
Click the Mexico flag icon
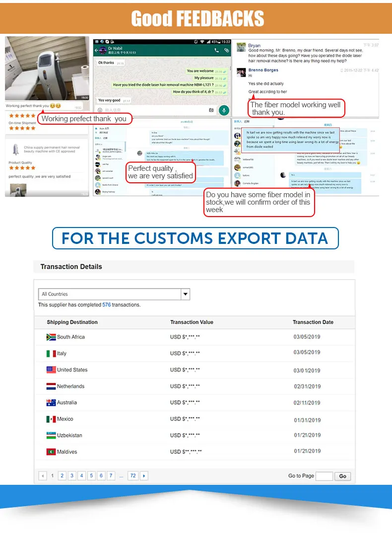coord(51,419)
